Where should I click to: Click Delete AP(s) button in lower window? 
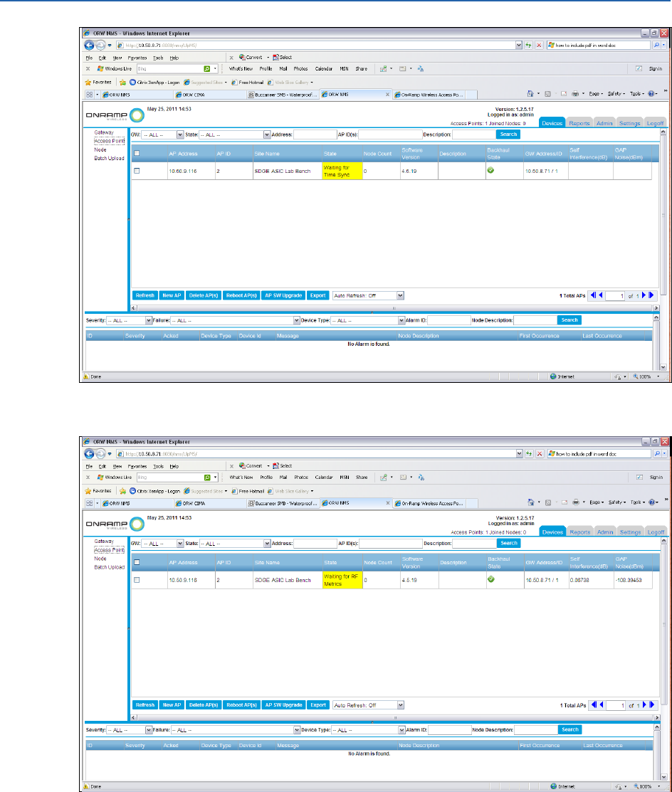point(204,705)
